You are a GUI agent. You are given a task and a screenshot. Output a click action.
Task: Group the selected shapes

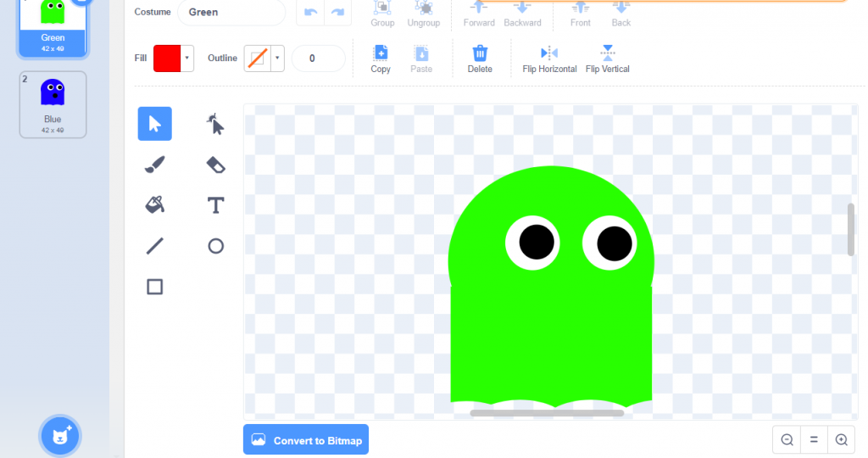pos(382,14)
